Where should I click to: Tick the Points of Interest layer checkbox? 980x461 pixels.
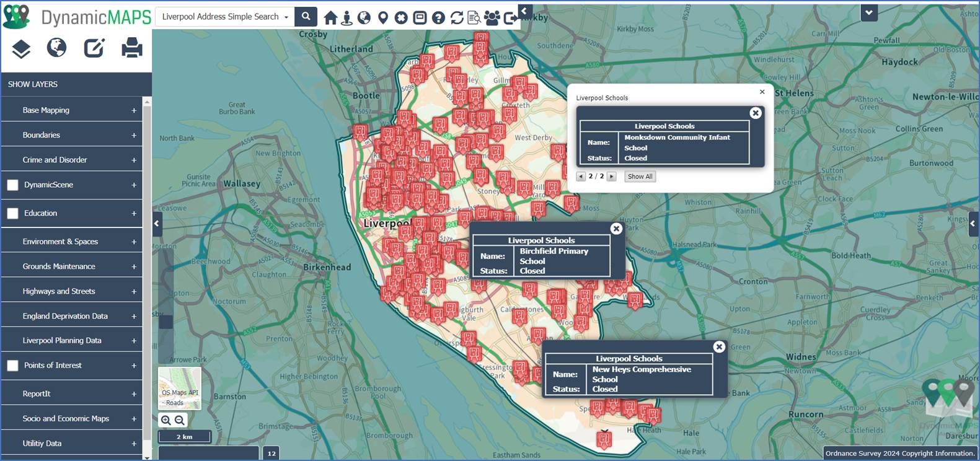[x=12, y=366]
